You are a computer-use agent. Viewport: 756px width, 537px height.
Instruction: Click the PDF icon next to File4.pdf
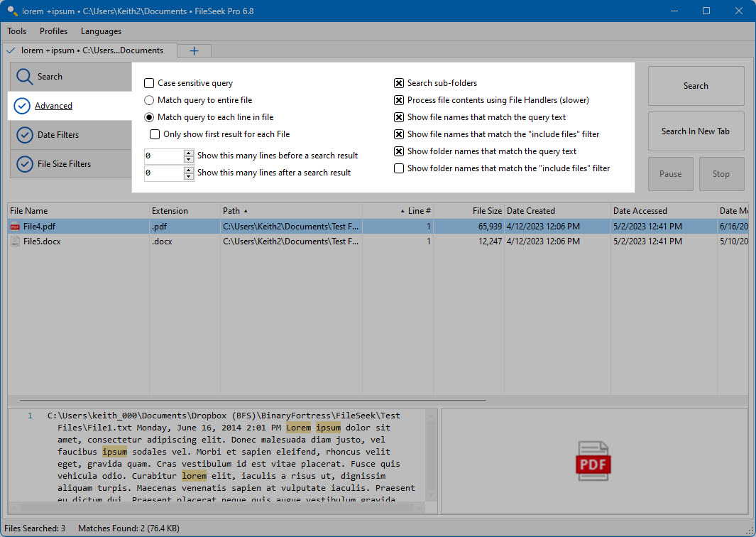(15, 227)
